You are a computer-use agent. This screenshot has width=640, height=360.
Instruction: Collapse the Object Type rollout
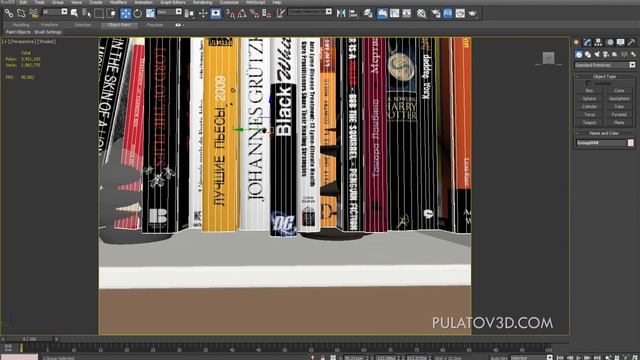pyautogui.click(x=604, y=76)
